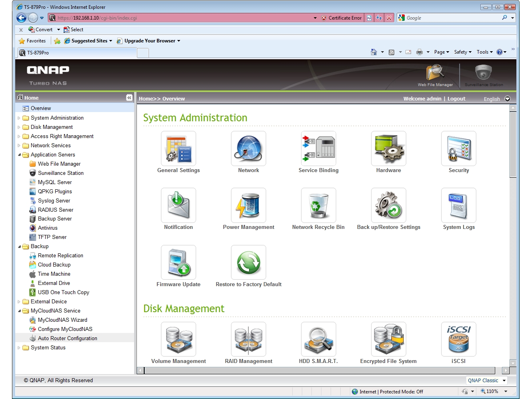Open Network Recycle Bin icon
The image size is (532, 399).
319,205
